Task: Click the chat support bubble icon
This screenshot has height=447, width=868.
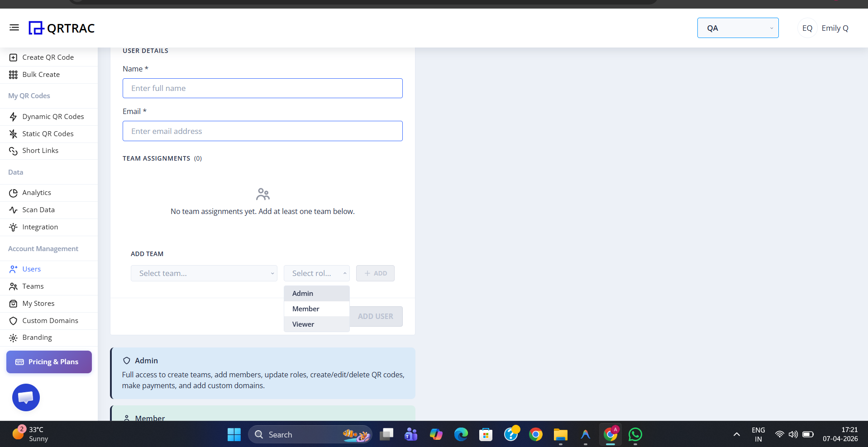Action: pos(25,397)
